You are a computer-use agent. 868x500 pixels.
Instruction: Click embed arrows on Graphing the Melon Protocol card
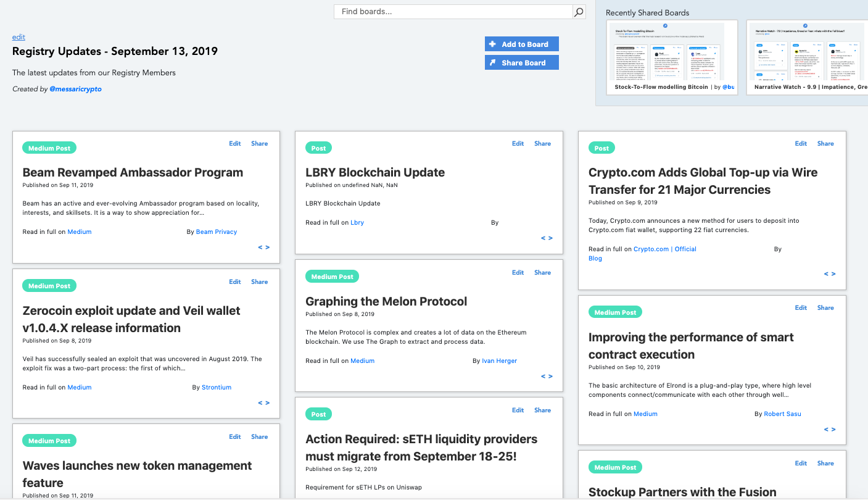pyautogui.click(x=547, y=377)
